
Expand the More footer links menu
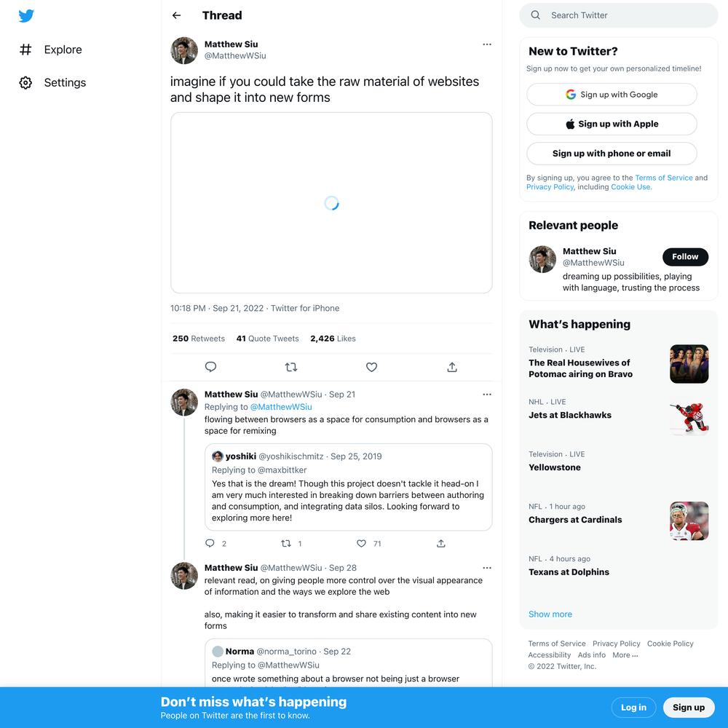625,655
